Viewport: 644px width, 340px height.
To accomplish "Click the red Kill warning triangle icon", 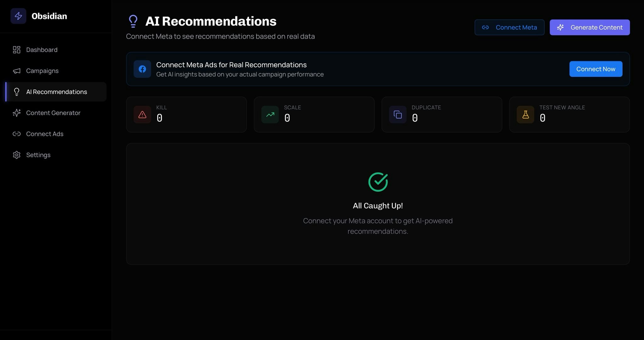I will (142, 114).
